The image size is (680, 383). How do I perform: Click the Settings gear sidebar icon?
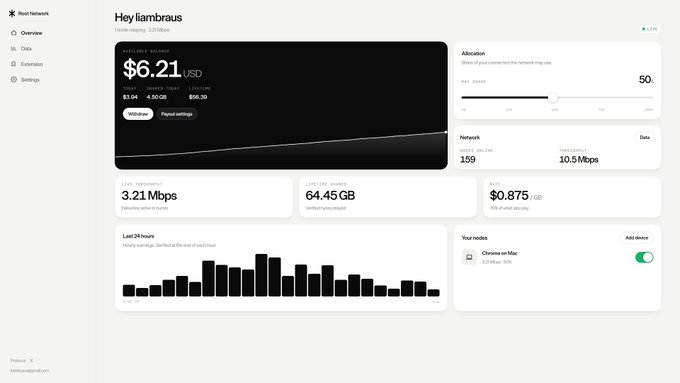click(13, 79)
